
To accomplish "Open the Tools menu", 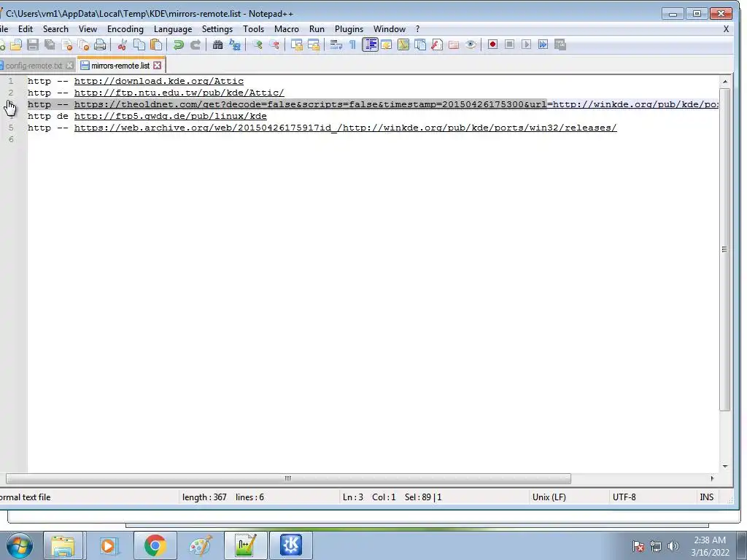I will pyautogui.click(x=253, y=29).
